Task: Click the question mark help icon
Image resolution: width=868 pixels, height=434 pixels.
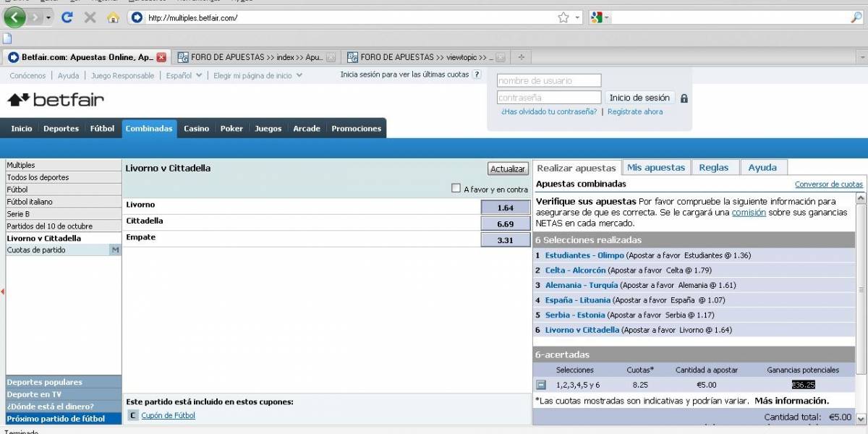Action: pyautogui.click(x=477, y=75)
